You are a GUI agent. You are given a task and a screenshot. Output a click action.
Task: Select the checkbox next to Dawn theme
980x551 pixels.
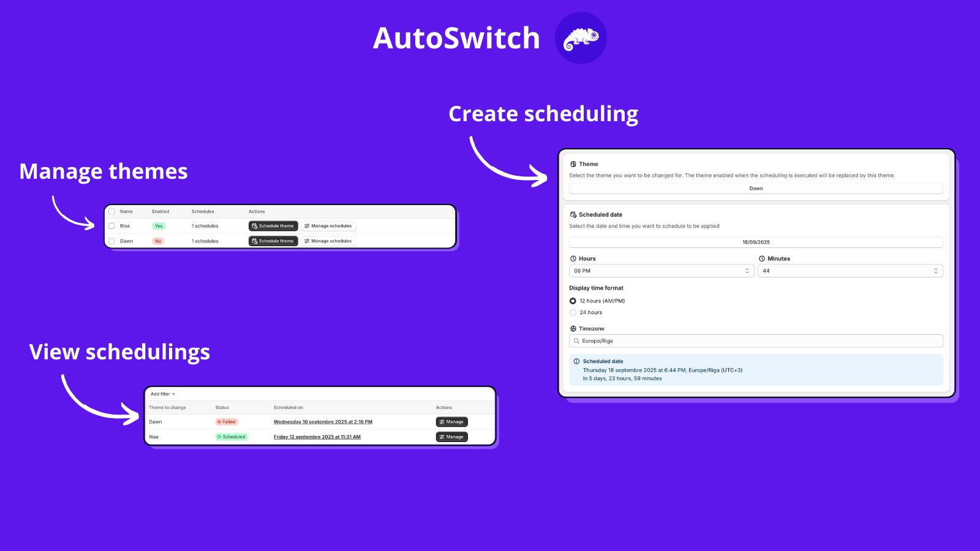coord(111,241)
